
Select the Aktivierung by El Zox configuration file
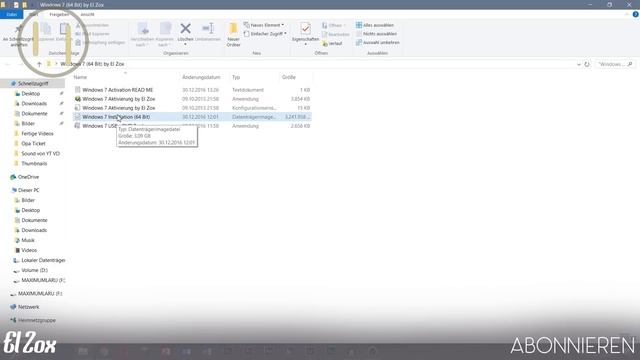[192, 108]
